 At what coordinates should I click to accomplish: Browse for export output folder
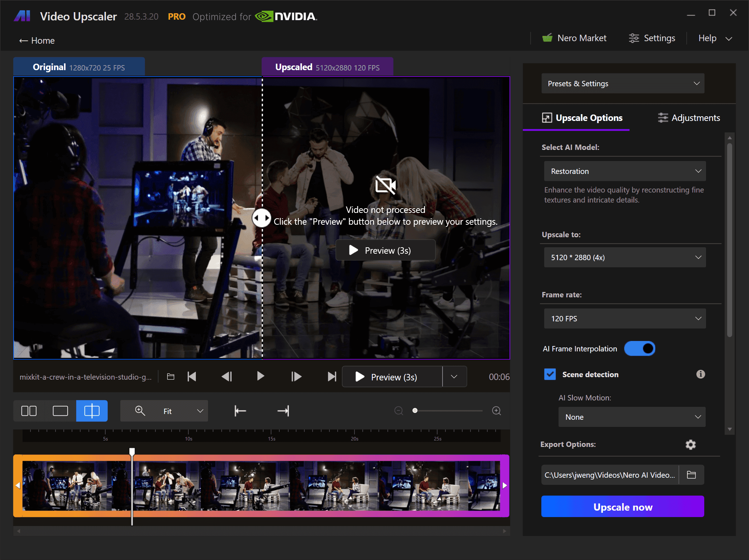coord(691,475)
